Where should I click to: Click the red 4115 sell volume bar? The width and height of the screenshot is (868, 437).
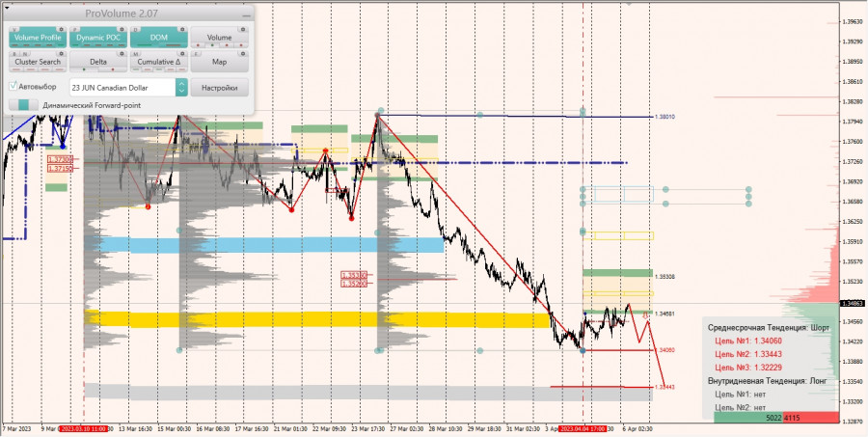[x=810, y=418]
